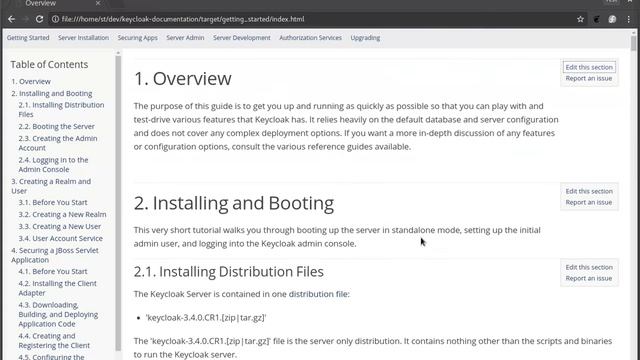
Task: Click the 2.1 Installing Distribution Files heading
Action: pos(229,271)
